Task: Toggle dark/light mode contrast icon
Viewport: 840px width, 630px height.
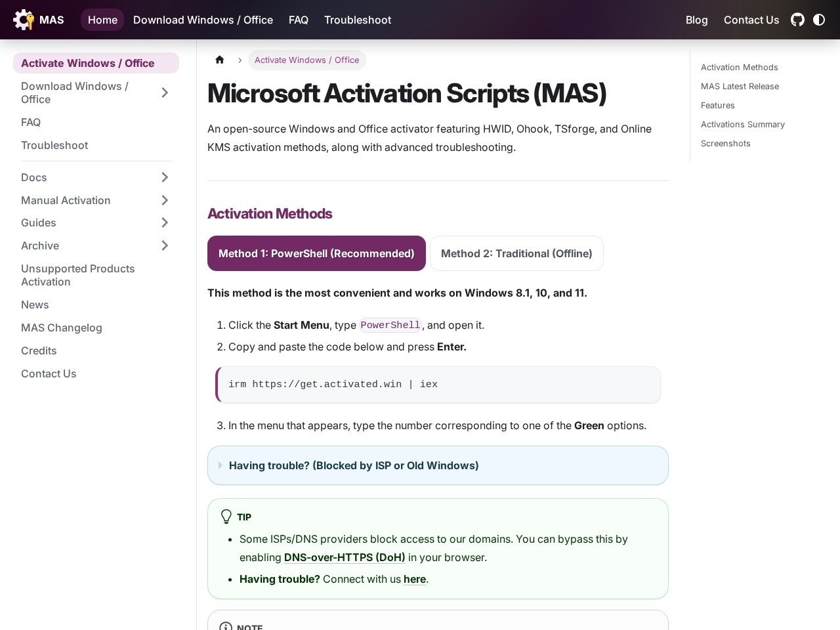Action: coord(819,20)
